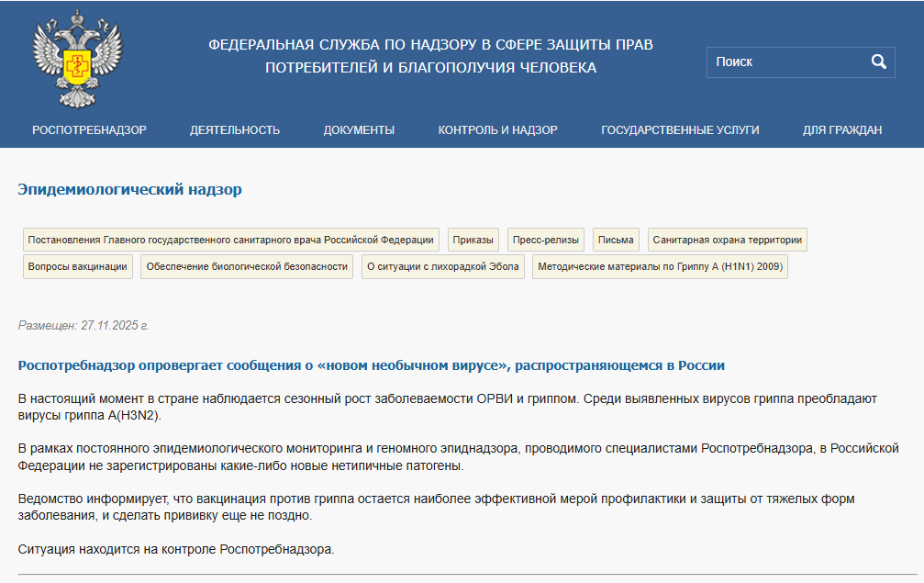Click the Вопросы вакцинации tag
Screen dimensions: 924x583
coord(78,267)
